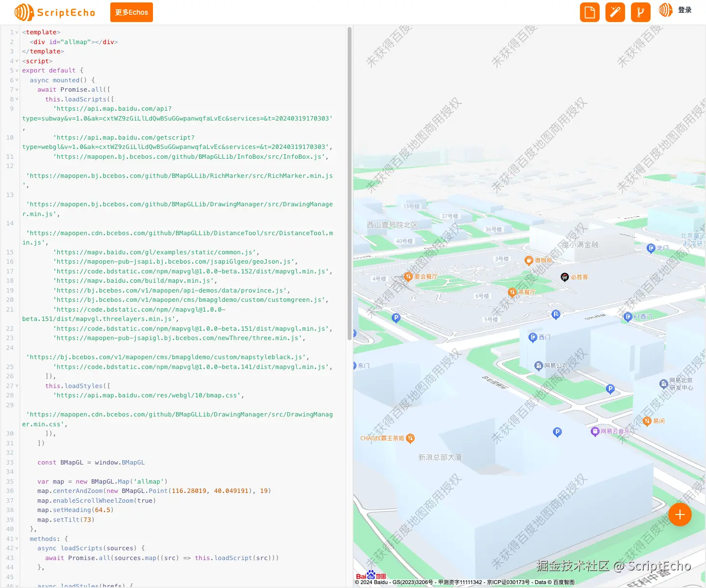Click the customgreen.js URL code line

click(x=191, y=300)
